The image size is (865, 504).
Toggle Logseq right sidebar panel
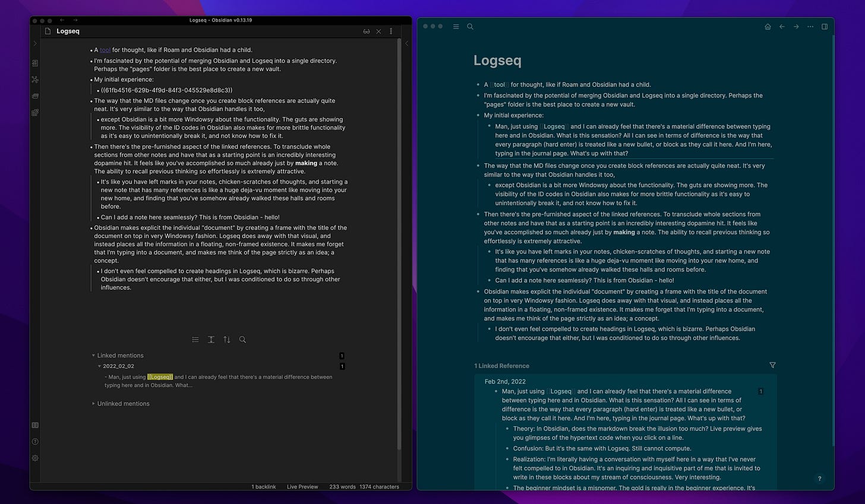click(825, 27)
